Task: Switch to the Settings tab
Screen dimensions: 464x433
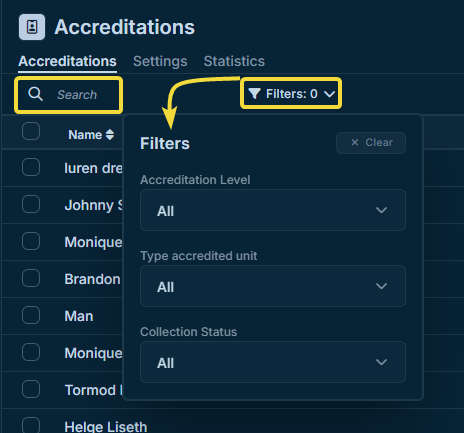Action: pos(160,61)
